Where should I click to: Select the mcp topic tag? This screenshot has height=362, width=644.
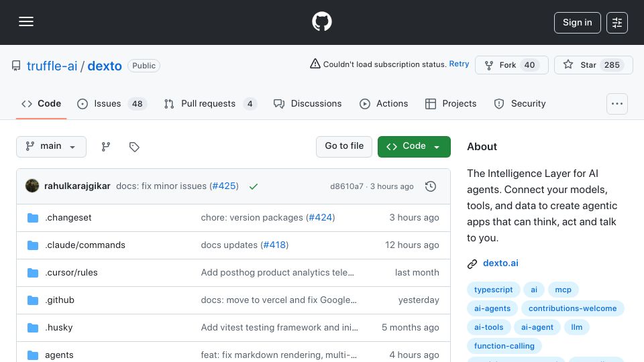coord(563,290)
